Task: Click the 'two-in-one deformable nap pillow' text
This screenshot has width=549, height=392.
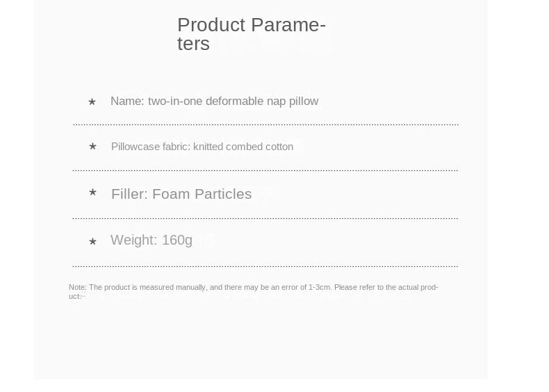Action: click(233, 101)
